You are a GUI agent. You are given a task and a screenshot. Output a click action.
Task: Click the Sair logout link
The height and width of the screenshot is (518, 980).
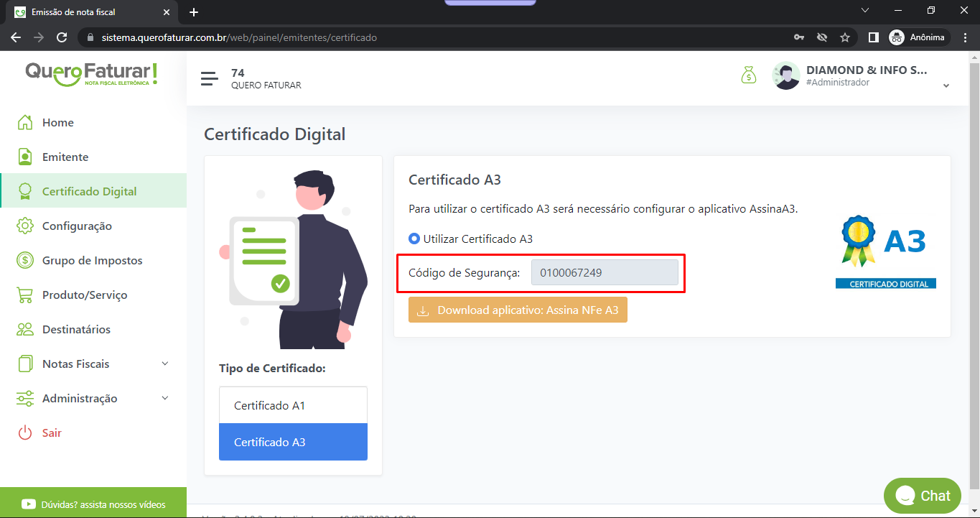(52, 433)
